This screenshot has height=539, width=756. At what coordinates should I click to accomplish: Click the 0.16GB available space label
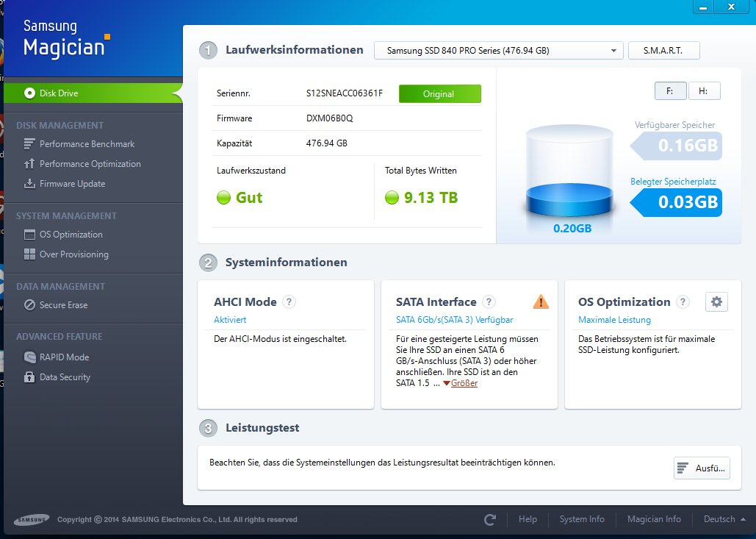(676, 146)
